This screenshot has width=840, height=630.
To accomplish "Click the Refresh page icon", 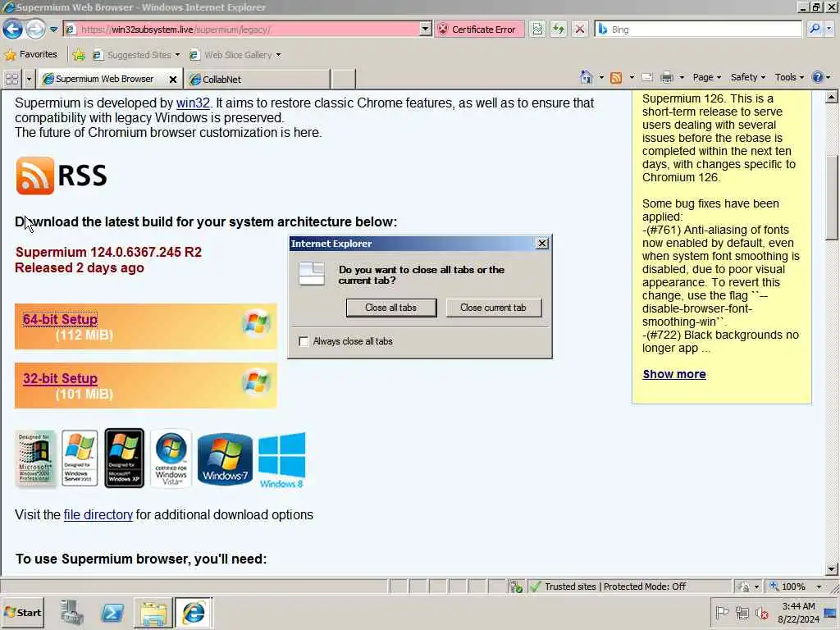I will tap(558, 30).
